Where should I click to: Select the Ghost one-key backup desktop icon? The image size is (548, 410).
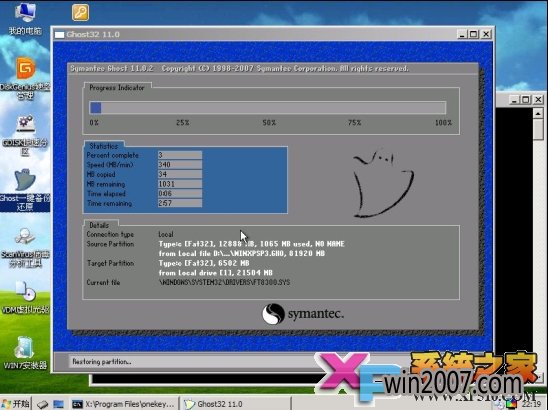(x=25, y=190)
